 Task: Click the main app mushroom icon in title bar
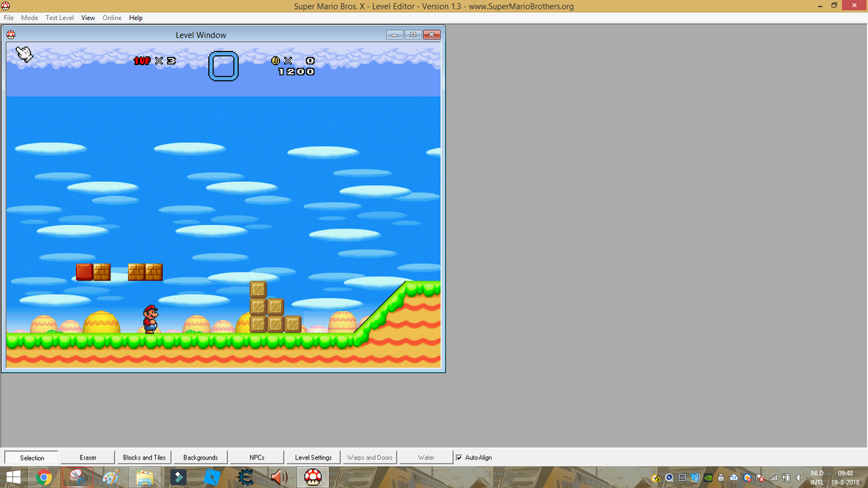[5, 6]
